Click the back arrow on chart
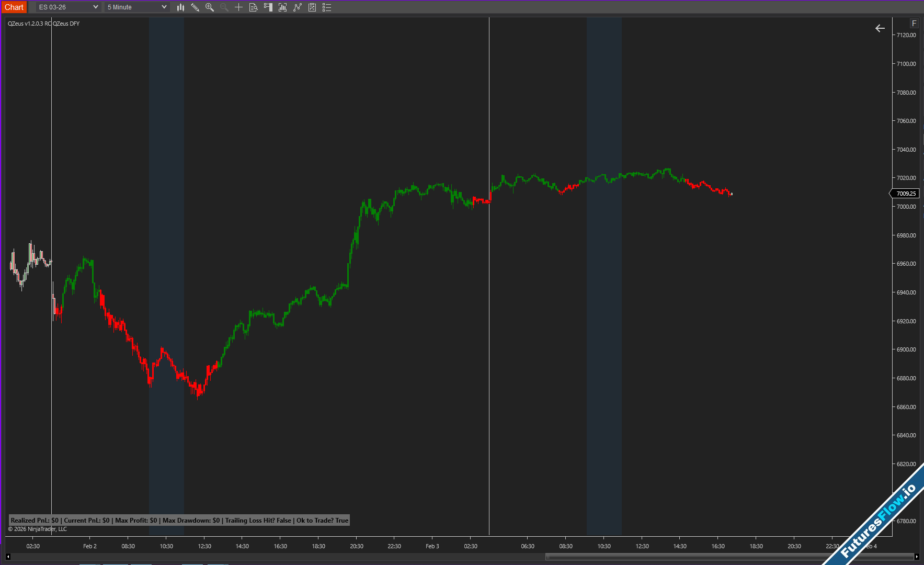 coord(880,28)
